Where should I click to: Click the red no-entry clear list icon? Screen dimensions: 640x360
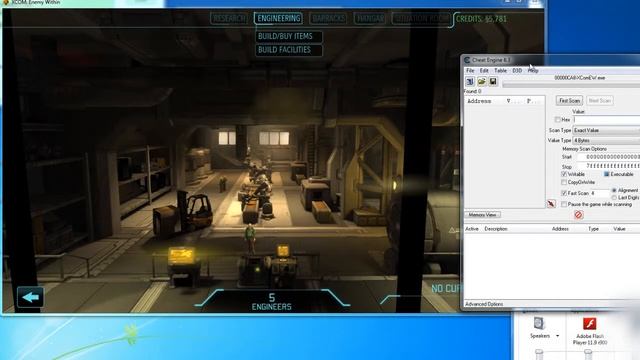point(578,215)
